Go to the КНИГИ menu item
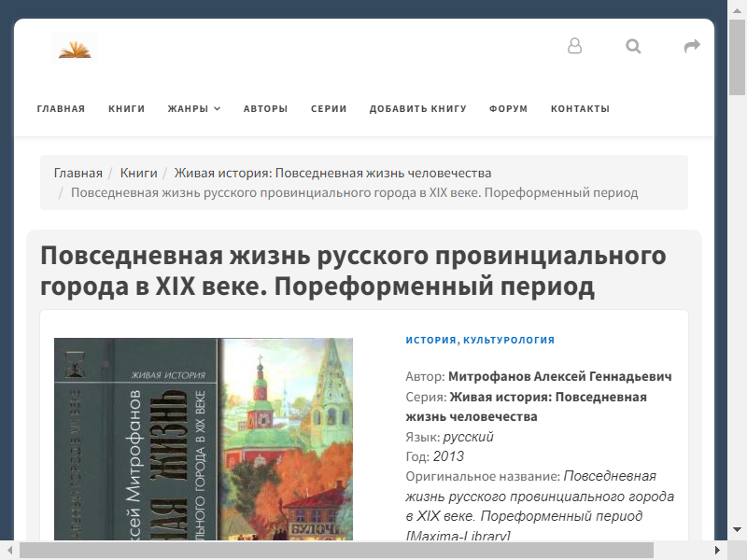747x560 pixels. [126, 108]
